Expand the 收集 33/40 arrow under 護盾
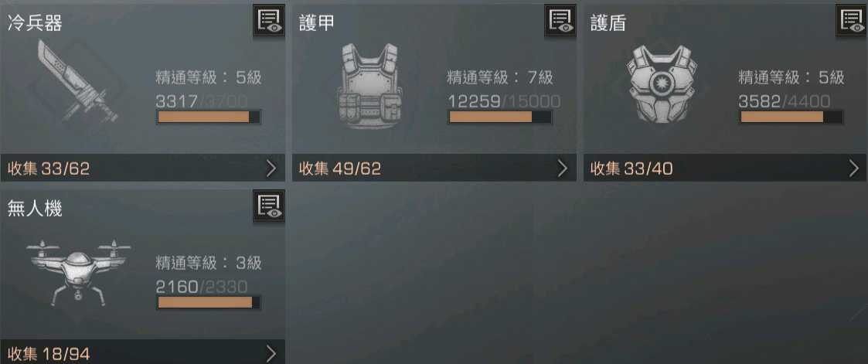Screen dimensions: 868x364 pyautogui.click(x=853, y=168)
